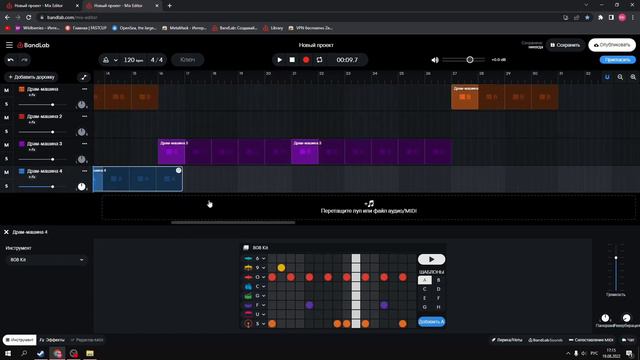Mute the Драм машина 4 track
The height and width of the screenshot is (360, 640).
[7, 172]
